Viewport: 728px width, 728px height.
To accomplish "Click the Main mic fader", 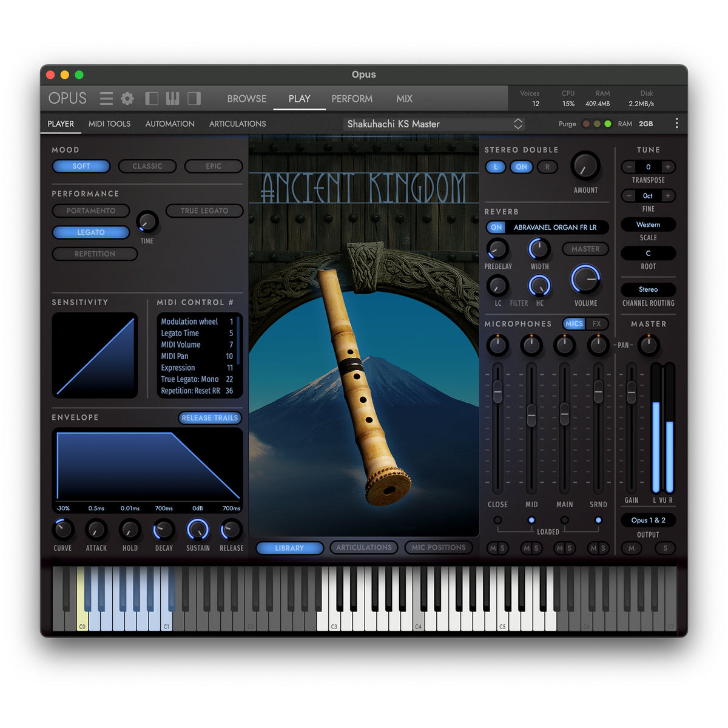I will coord(565,414).
